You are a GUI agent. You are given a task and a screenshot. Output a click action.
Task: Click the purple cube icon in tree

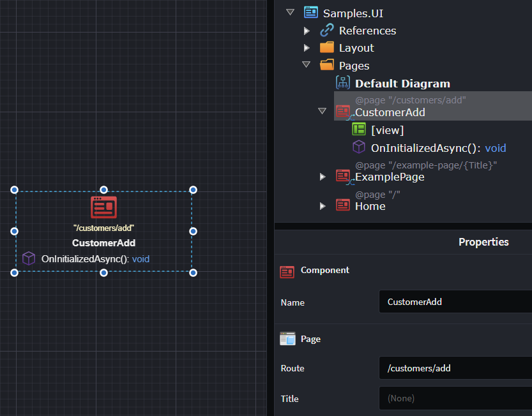(359, 147)
